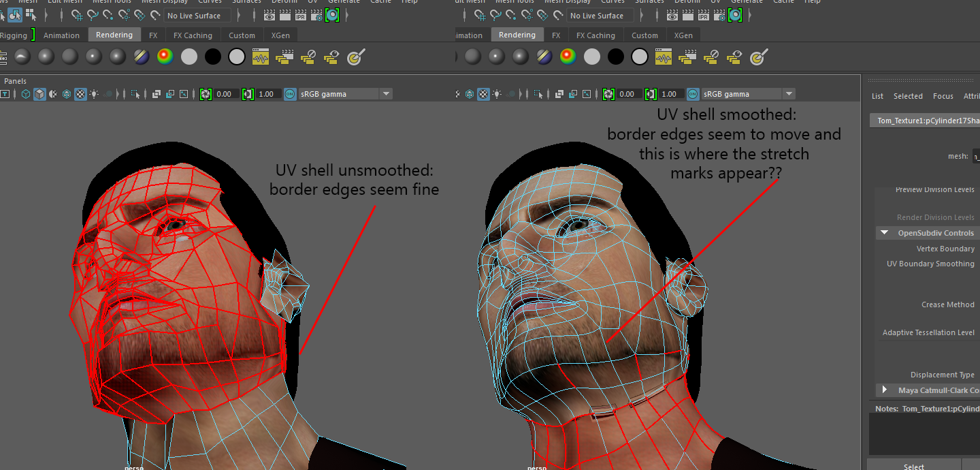
Task: Click No Live Surface field in left window
Action: [x=199, y=15]
